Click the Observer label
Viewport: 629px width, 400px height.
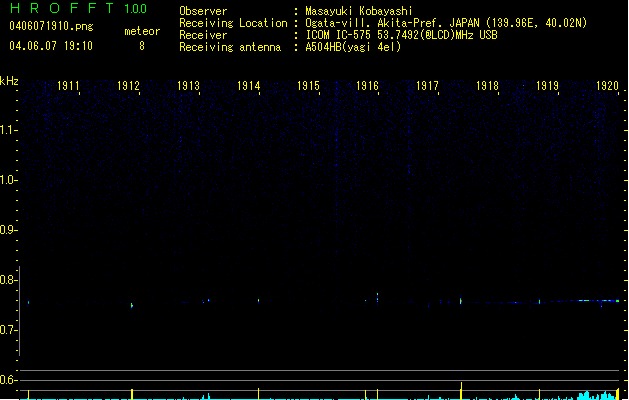pyautogui.click(x=203, y=11)
